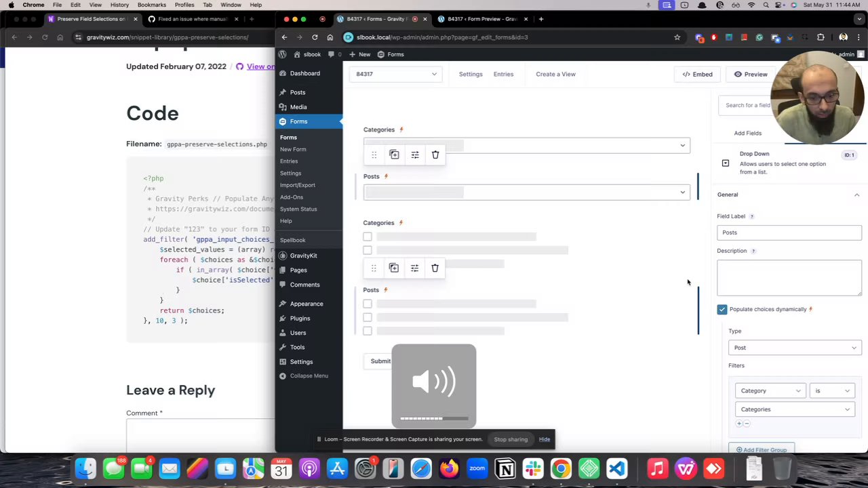Check second option of Categories checkbox field
The height and width of the screenshot is (488, 868).
click(x=368, y=250)
